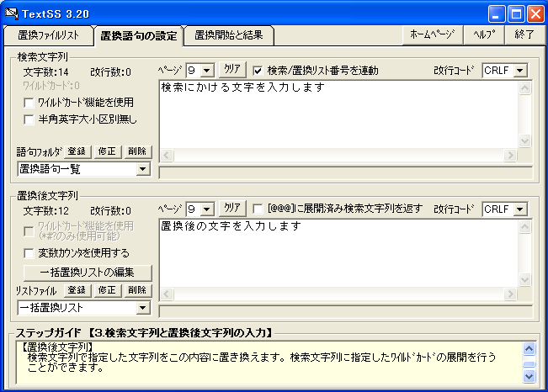
Task: Open 改行コード CRLF dropdown in 置換後文字列
Action: (x=520, y=209)
